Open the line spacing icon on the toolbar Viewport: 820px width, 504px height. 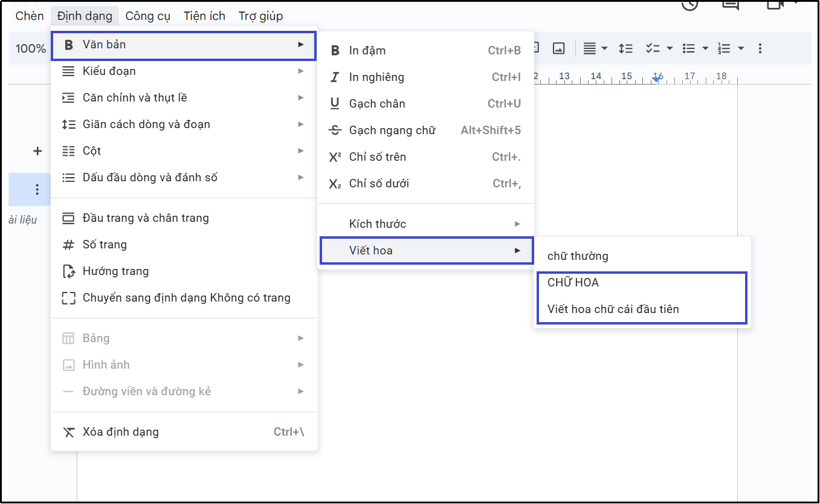tap(625, 48)
